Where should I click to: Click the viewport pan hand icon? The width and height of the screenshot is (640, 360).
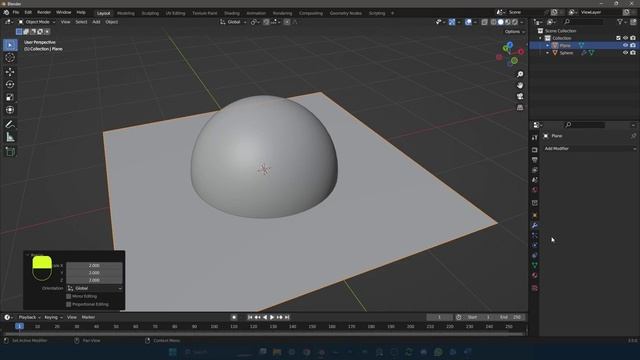pyautogui.click(x=520, y=85)
